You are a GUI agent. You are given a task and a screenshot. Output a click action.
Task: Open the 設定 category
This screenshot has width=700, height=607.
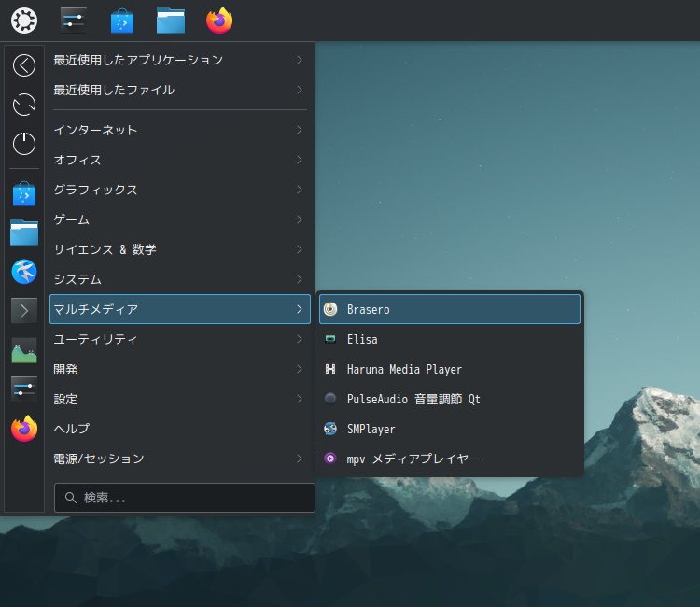pyautogui.click(x=180, y=399)
